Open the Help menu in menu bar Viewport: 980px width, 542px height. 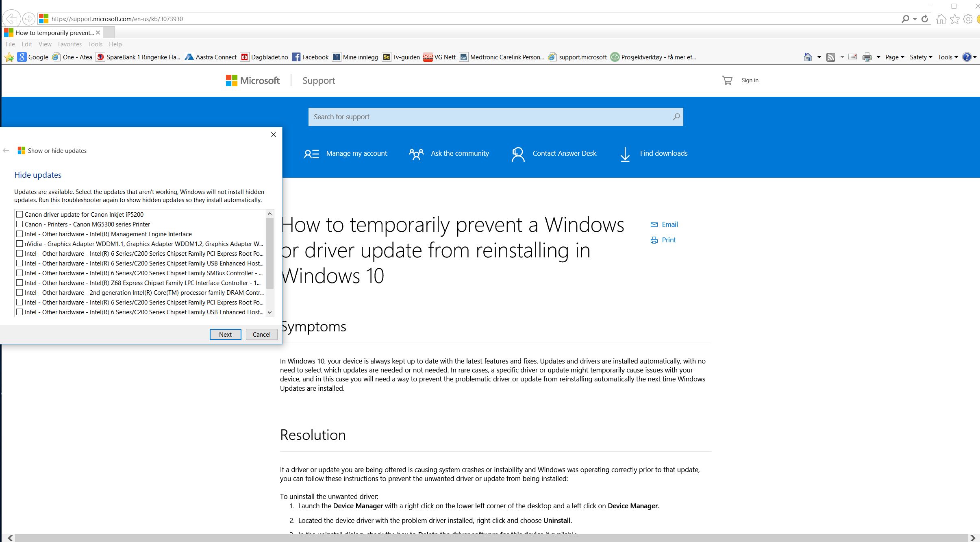pyautogui.click(x=115, y=44)
